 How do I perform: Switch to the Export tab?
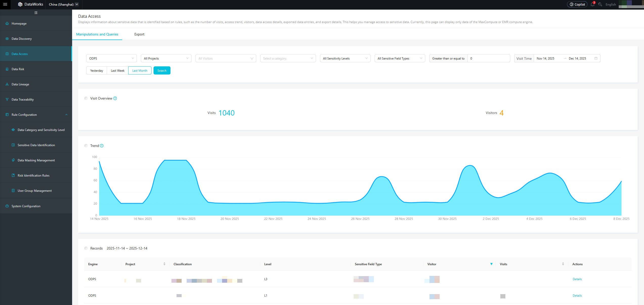(139, 34)
